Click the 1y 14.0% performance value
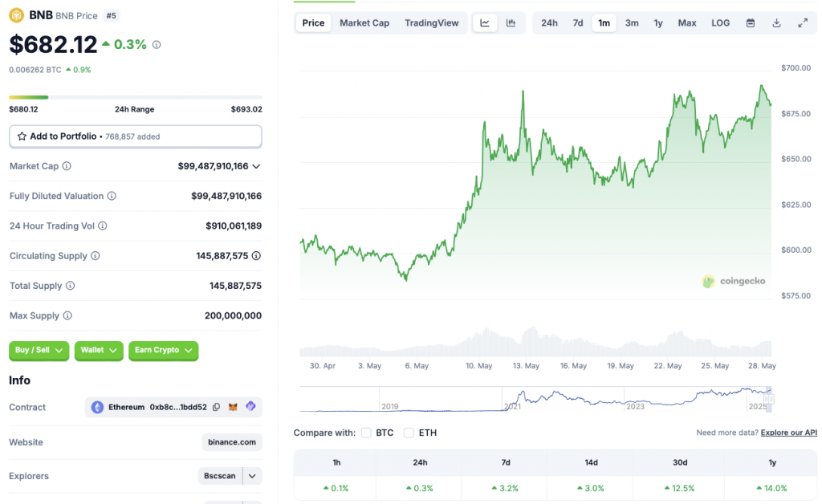Viewport: 822px width, 504px height. coord(772,488)
